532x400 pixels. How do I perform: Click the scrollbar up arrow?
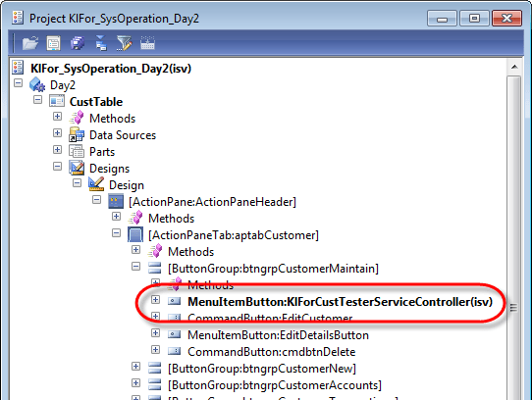(x=514, y=67)
